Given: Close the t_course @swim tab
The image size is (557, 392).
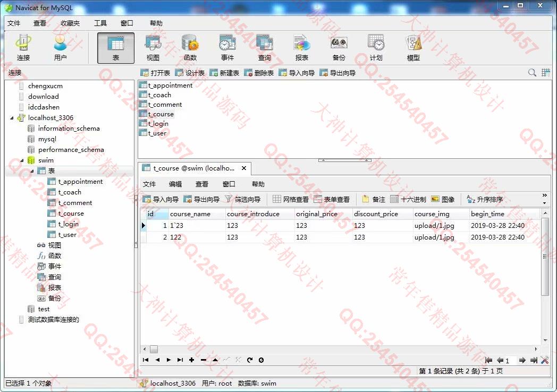Looking at the screenshot, I should coord(244,168).
